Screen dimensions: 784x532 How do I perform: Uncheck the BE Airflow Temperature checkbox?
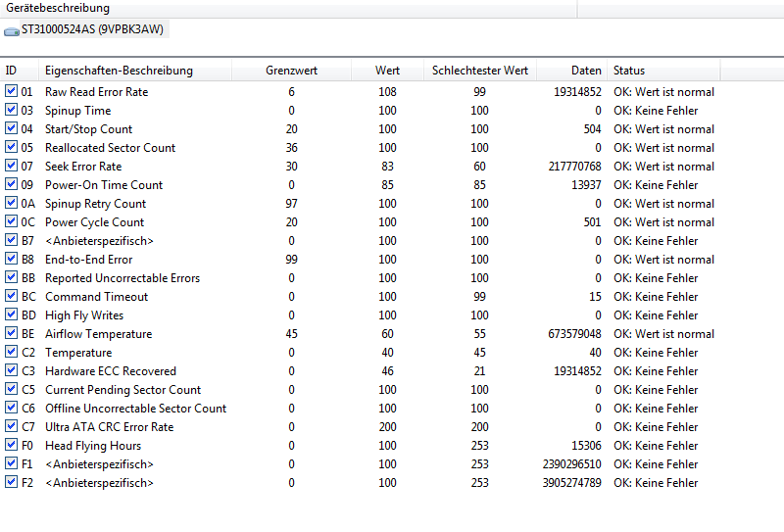pyautogui.click(x=11, y=333)
